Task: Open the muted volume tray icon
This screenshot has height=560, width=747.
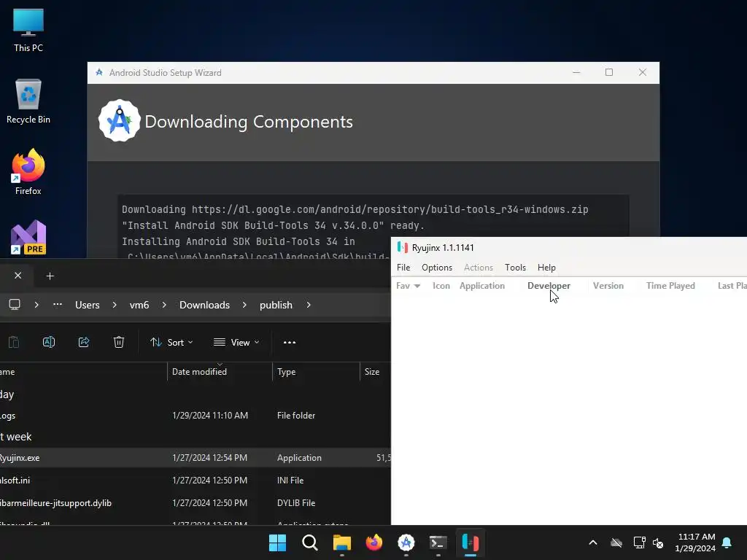Action: [x=658, y=542]
